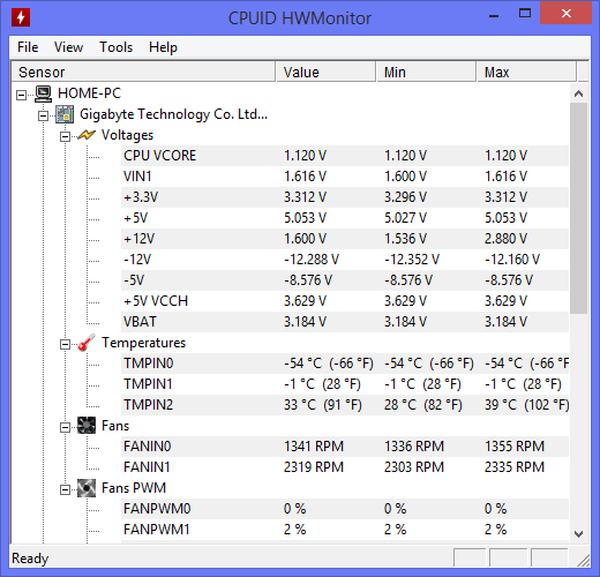Image resolution: width=600 pixels, height=577 pixels.
Task: Maximize the HWMonitor window
Action: pos(525,14)
